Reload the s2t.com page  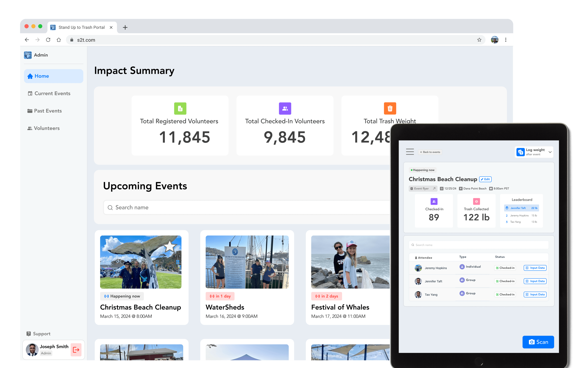click(x=48, y=40)
